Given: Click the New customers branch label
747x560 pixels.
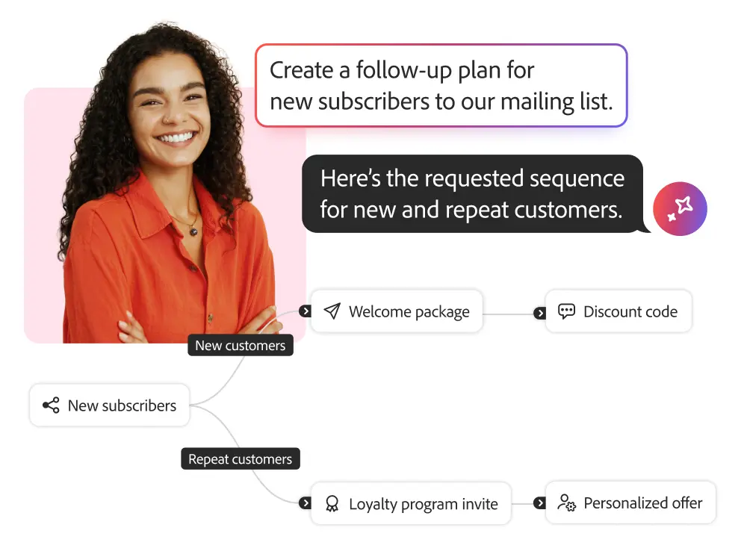Looking at the screenshot, I should [240, 345].
